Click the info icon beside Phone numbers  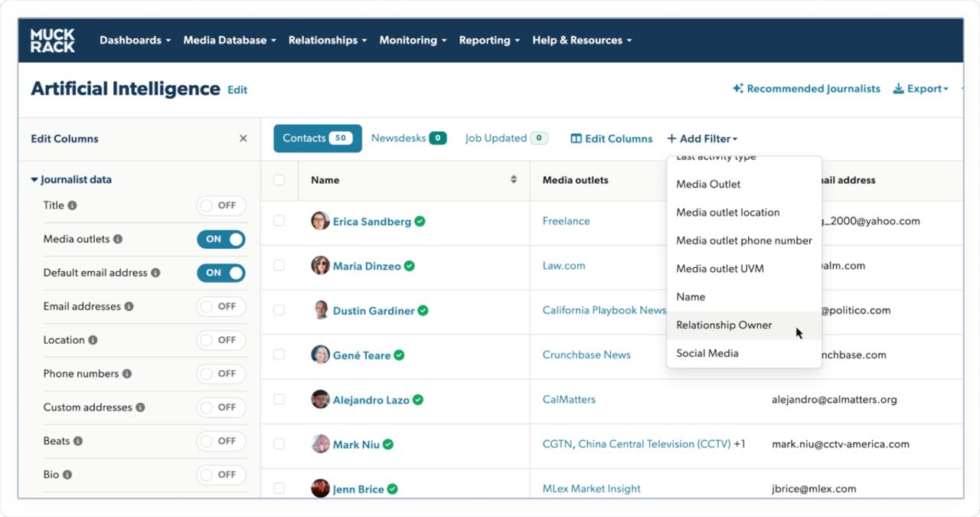click(127, 374)
